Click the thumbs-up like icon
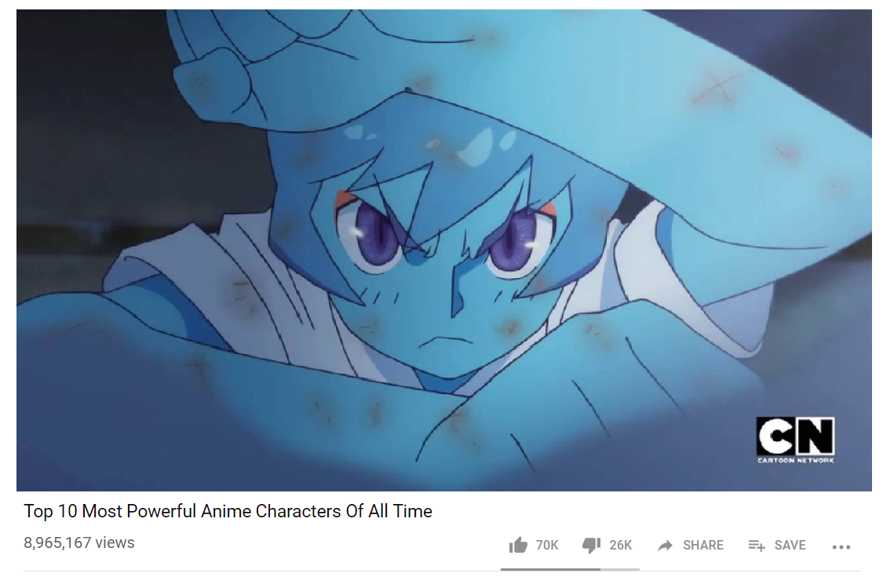 tap(518, 545)
